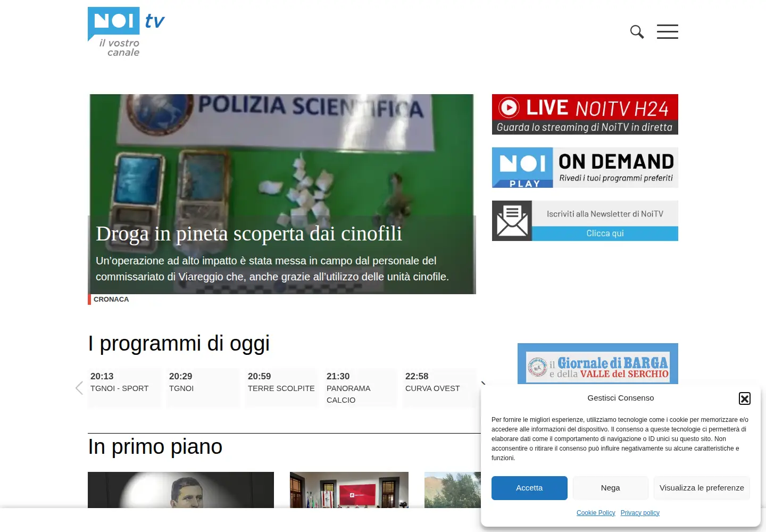Click Iscriviti alla Newsletter di NoiTV text
This screenshot has width=766, height=532.
605,214
